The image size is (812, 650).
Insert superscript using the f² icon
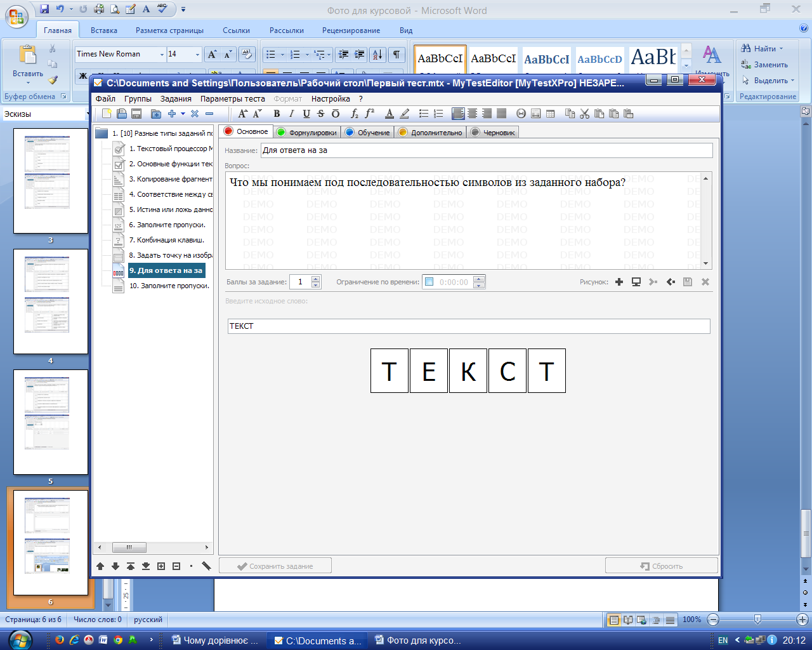[370, 114]
